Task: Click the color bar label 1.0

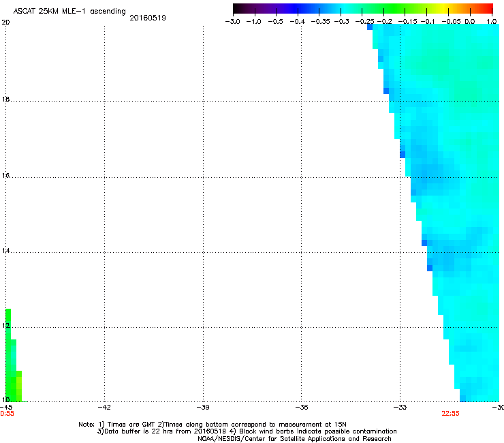Action: tap(492, 22)
